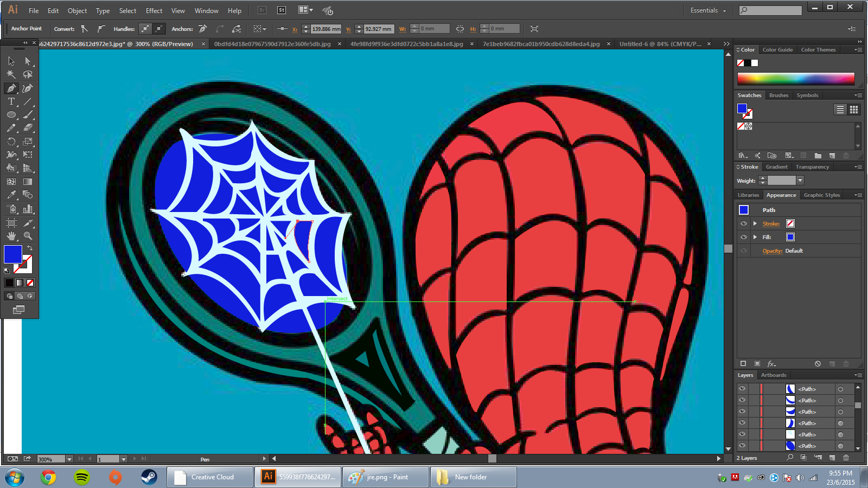The image size is (868, 488).
Task: Open the zoom level dropdown at 300%
Action: coord(69,459)
